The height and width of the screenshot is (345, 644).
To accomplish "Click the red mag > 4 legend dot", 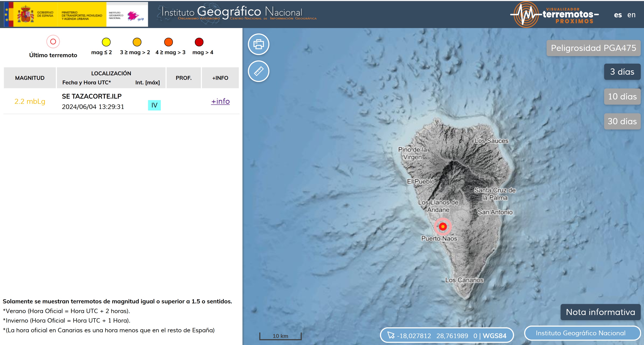I will click(199, 42).
